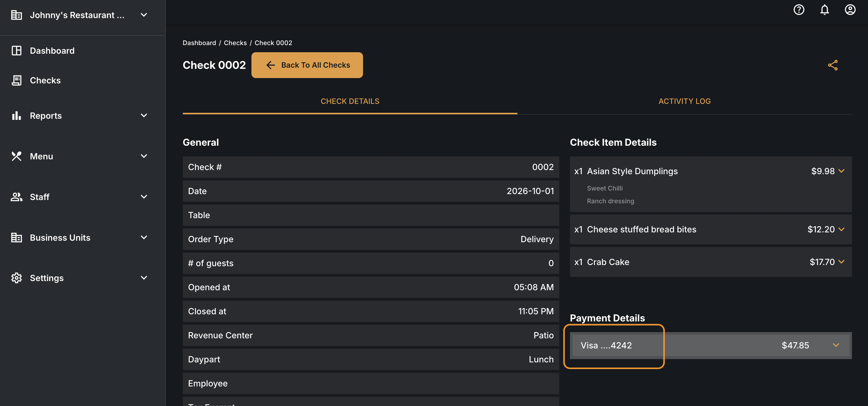868x406 pixels.
Task: Expand the Settings submenu chevron
Action: (x=144, y=278)
